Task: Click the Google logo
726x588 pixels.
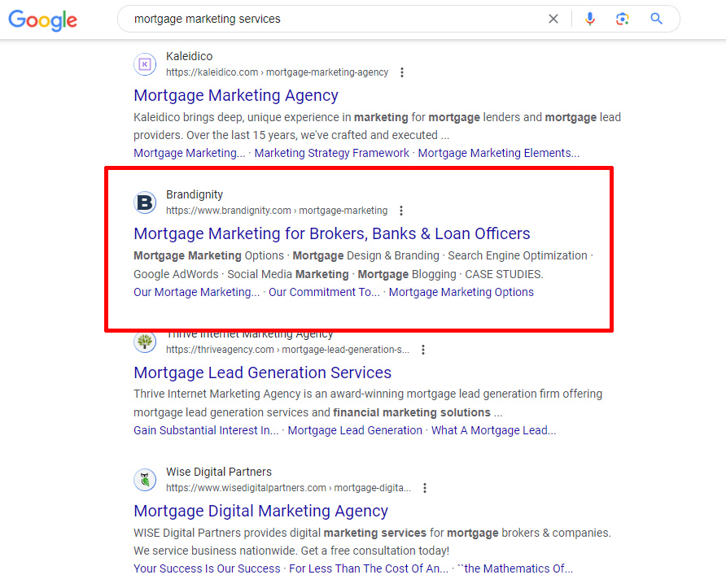Action: (x=42, y=20)
